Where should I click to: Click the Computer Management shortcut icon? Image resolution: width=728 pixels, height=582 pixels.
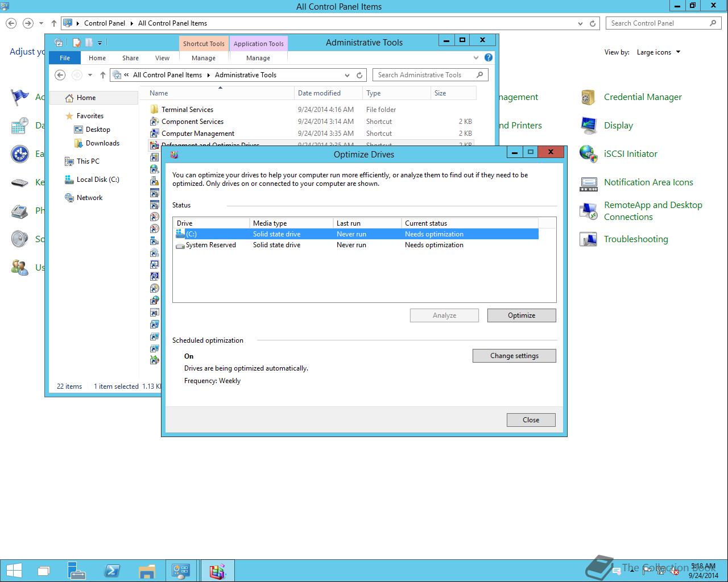154,134
